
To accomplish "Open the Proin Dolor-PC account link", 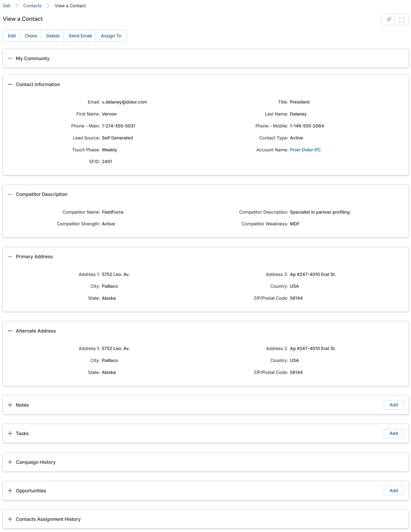I will pyautogui.click(x=305, y=150).
